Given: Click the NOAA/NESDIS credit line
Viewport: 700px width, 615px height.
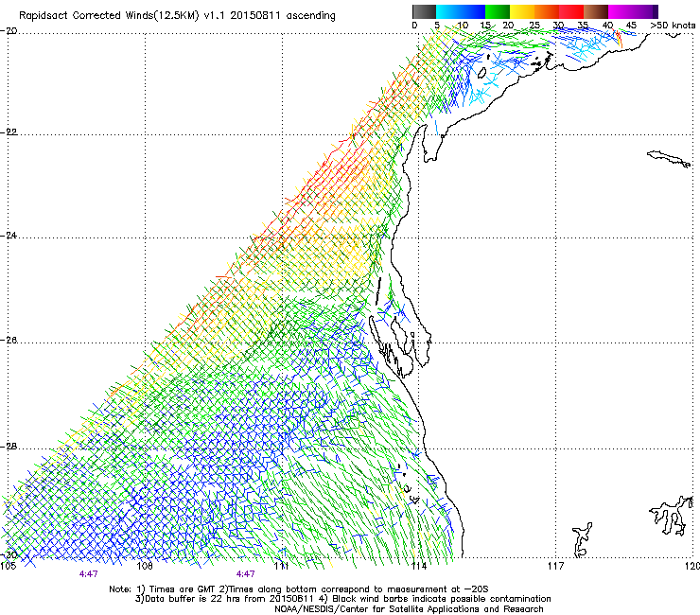Looking at the screenshot, I should click(x=409, y=609).
